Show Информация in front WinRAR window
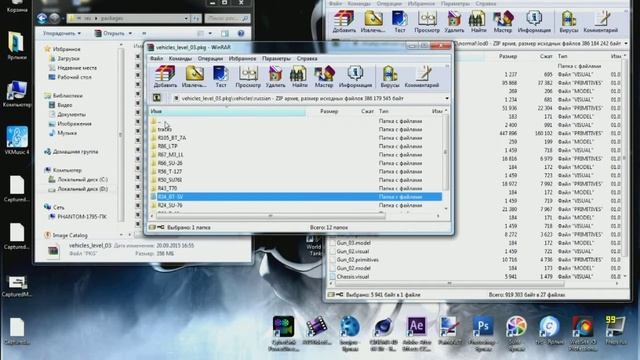This screenshot has height=360, width=640. pos(355,76)
